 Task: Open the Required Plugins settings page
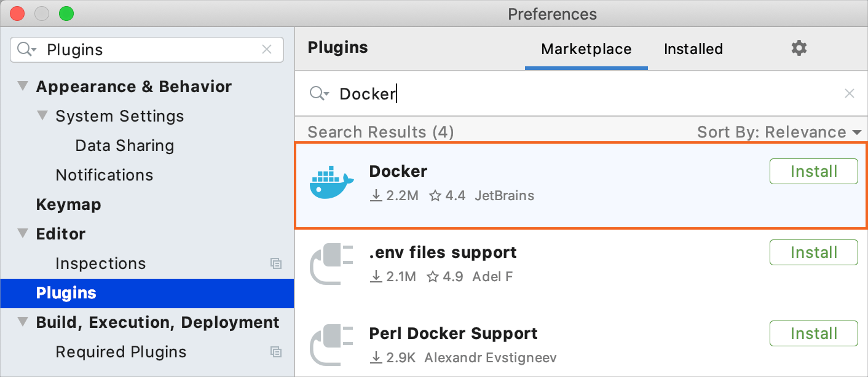coord(121,352)
